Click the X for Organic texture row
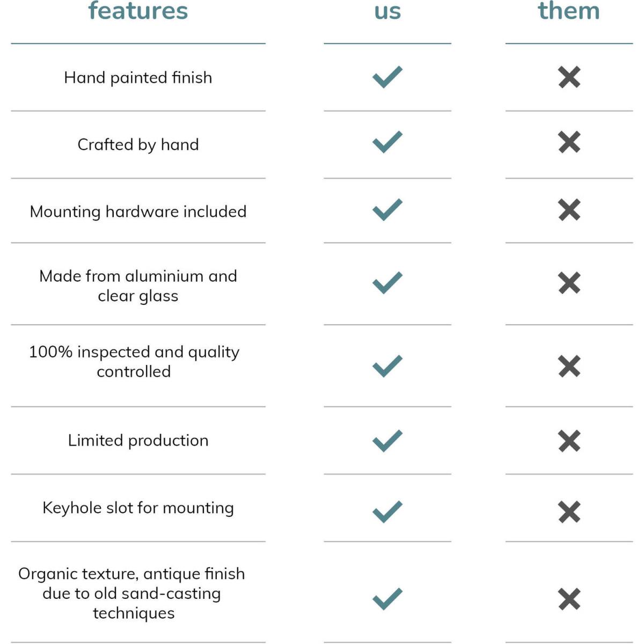 (x=569, y=599)
